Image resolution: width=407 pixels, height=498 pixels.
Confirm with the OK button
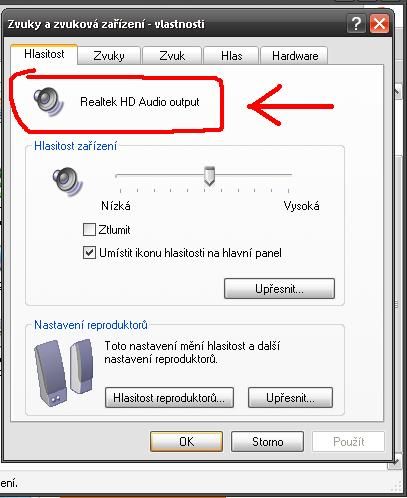186,442
